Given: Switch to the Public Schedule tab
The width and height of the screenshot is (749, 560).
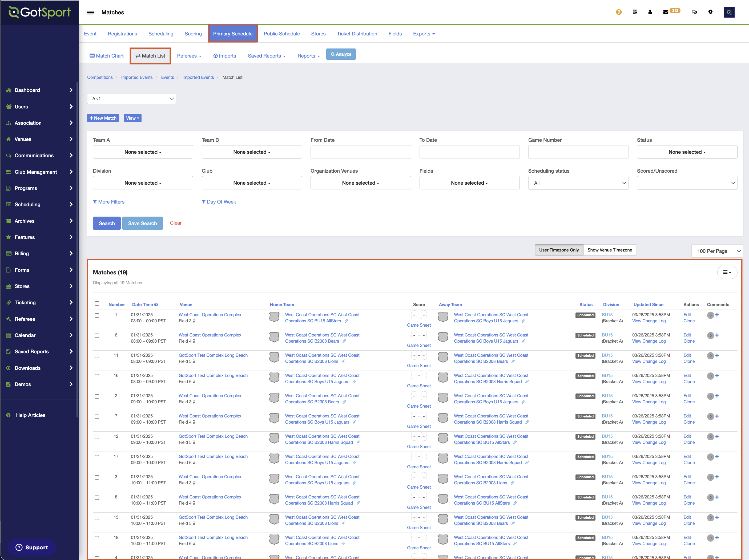Looking at the screenshot, I should point(282,34).
